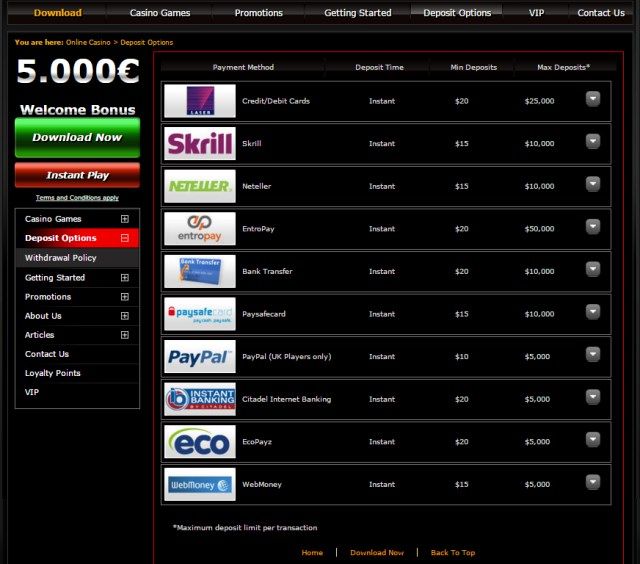Open Contact Us in top navigation
Viewport: 640px width, 564px height.
[x=601, y=13]
